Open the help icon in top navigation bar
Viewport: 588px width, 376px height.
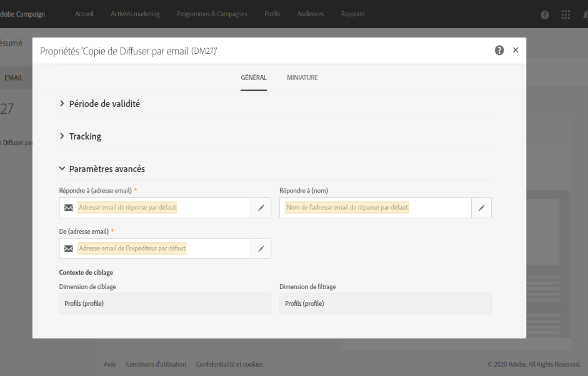pos(545,14)
